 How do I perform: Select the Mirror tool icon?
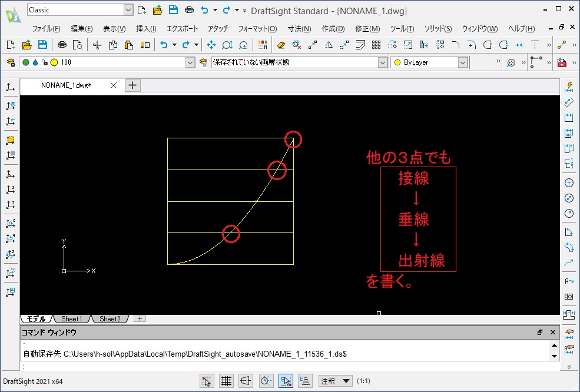(x=329, y=45)
